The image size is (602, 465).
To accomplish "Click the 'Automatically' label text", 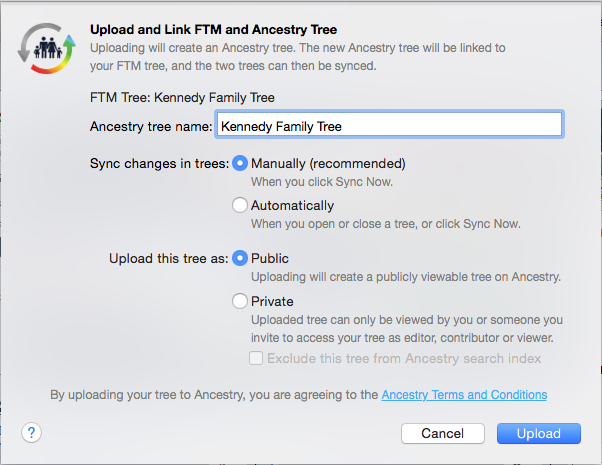I will [x=293, y=205].
